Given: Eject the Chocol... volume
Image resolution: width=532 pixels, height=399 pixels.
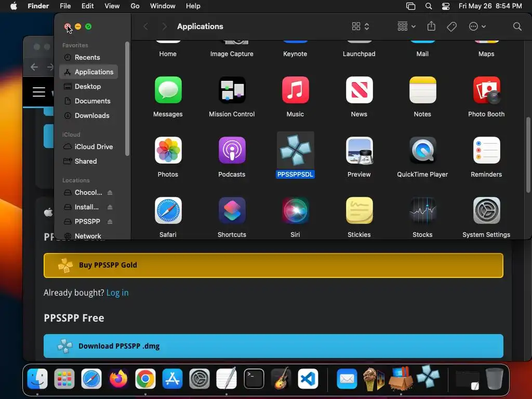Looking at the screenshot, I should coord(110,192).
